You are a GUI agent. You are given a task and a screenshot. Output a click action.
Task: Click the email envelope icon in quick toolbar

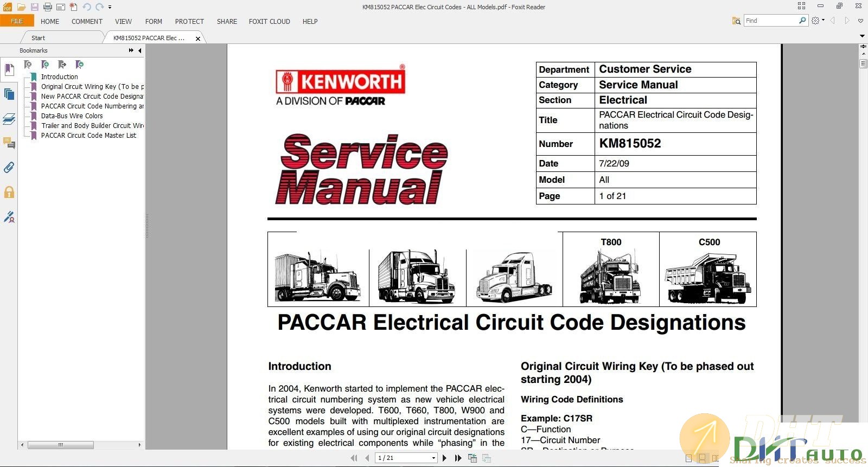(x=61, y=7)
